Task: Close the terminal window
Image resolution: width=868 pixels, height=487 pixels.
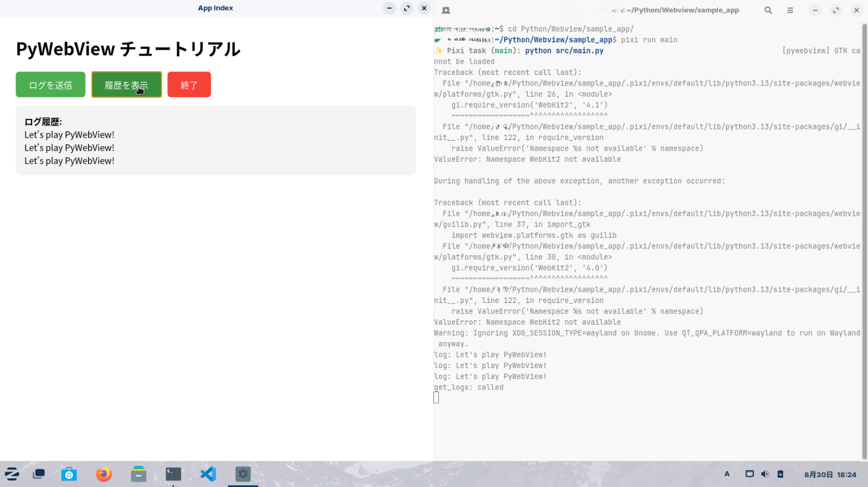Action: (x=857, y=10)
